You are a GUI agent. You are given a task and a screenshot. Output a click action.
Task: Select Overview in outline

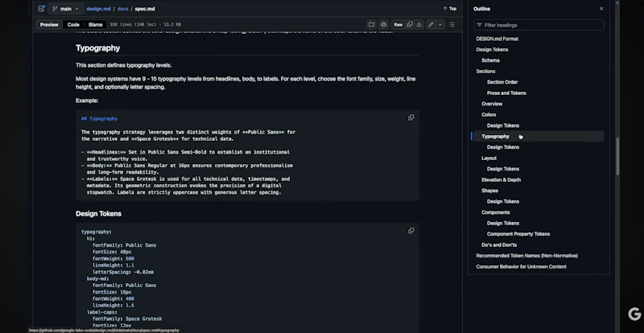[492, 104]
